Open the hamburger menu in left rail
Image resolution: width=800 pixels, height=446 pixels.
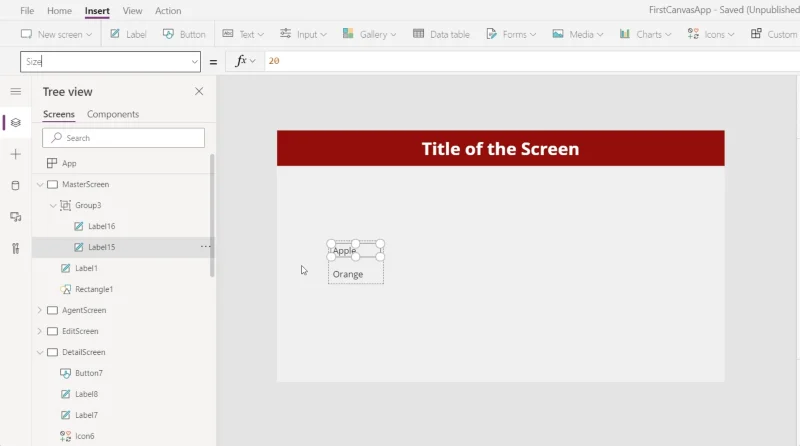pos(16,91)
